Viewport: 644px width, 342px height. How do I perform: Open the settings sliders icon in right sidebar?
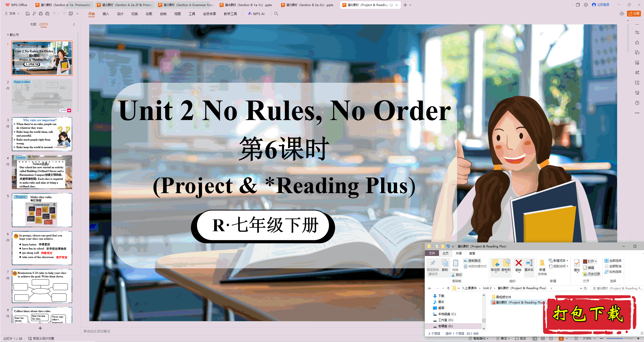637,32
